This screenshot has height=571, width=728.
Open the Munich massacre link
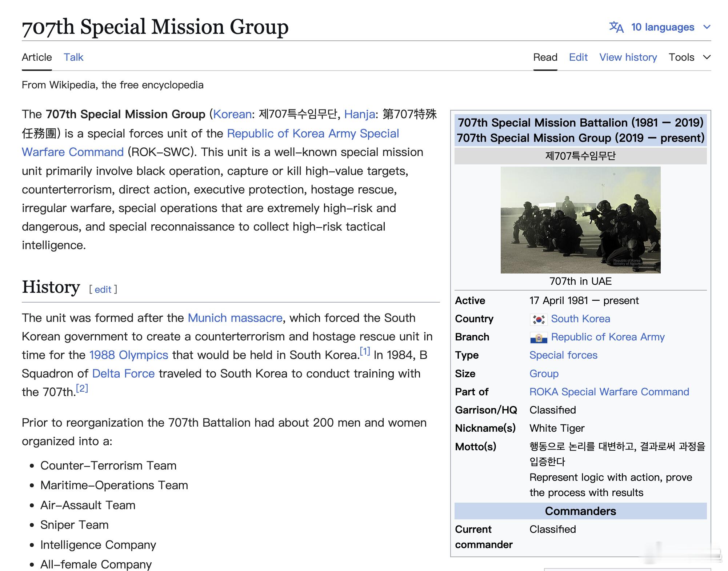(x=235, y=318)
